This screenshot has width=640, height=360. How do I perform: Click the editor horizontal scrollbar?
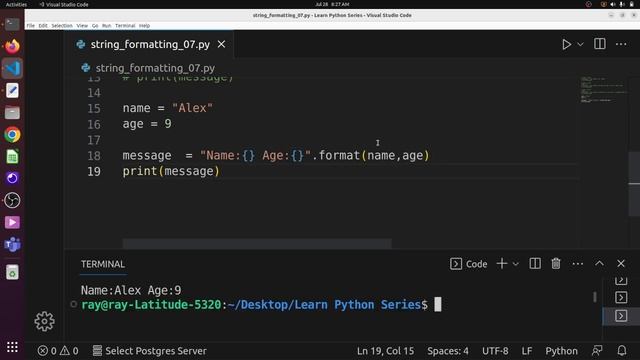pyautogui.click(x=257, y=244)
